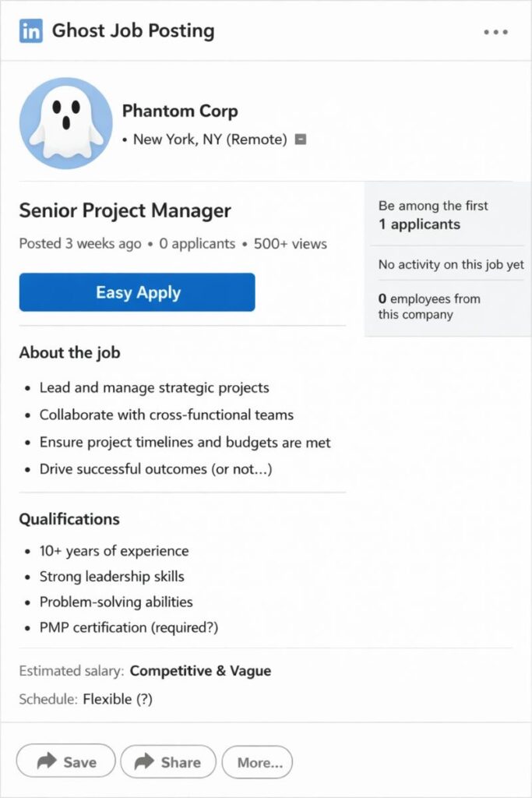Click the 0 applicants text
Viewport: 532px width, 798px height.
(x=197, y=244)
